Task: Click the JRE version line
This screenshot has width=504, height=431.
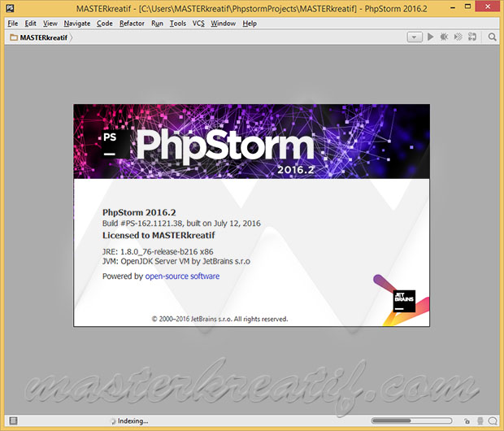Action: [x=158, y=251]
